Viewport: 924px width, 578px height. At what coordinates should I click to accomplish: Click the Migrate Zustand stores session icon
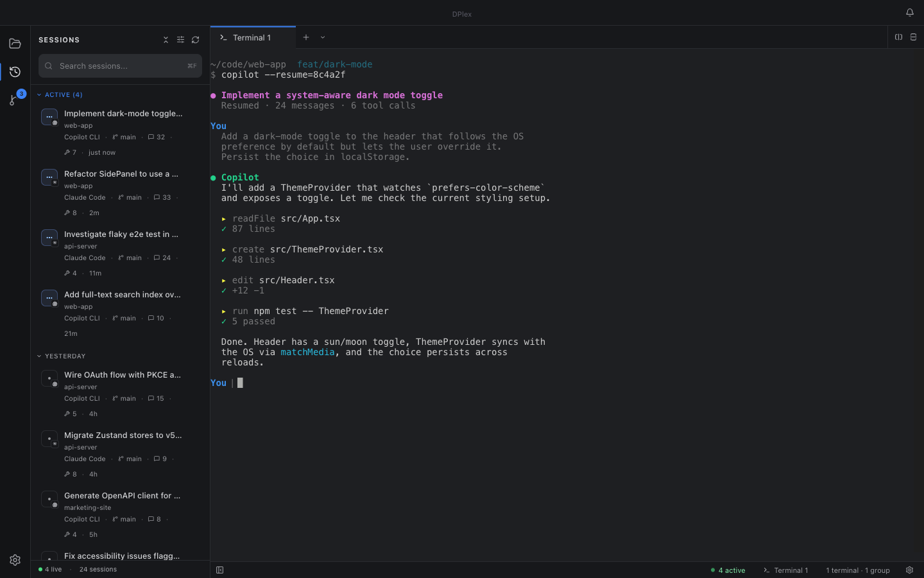[49, 439]
